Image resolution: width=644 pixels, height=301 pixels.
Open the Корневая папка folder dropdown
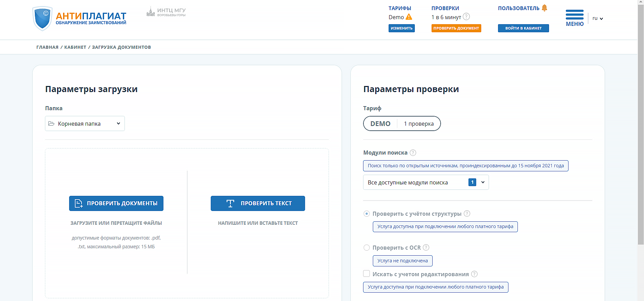pos(85,124)
